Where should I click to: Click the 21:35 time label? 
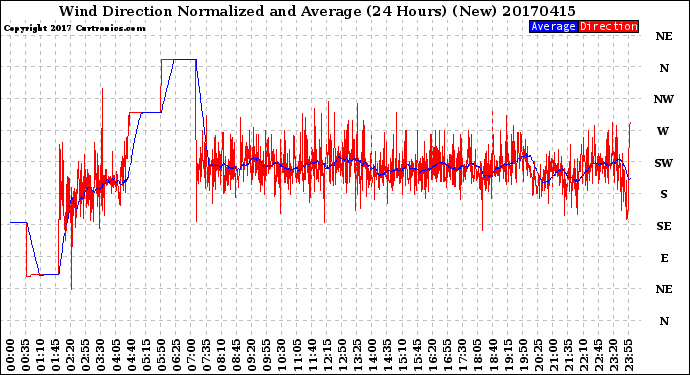tap(568, 355)
